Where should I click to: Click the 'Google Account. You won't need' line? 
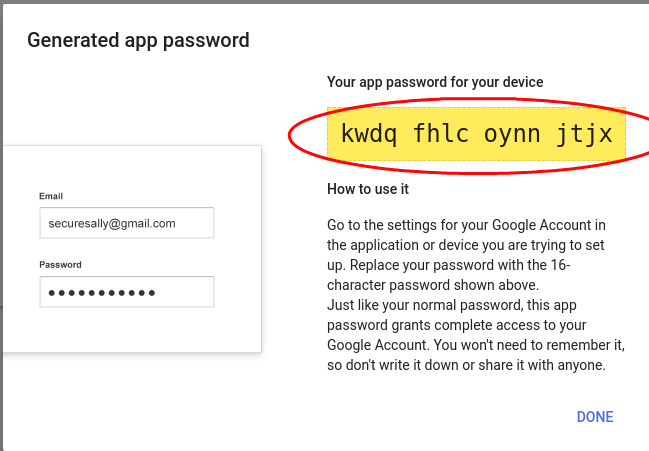pyautogui.click(x=475, y=346)
